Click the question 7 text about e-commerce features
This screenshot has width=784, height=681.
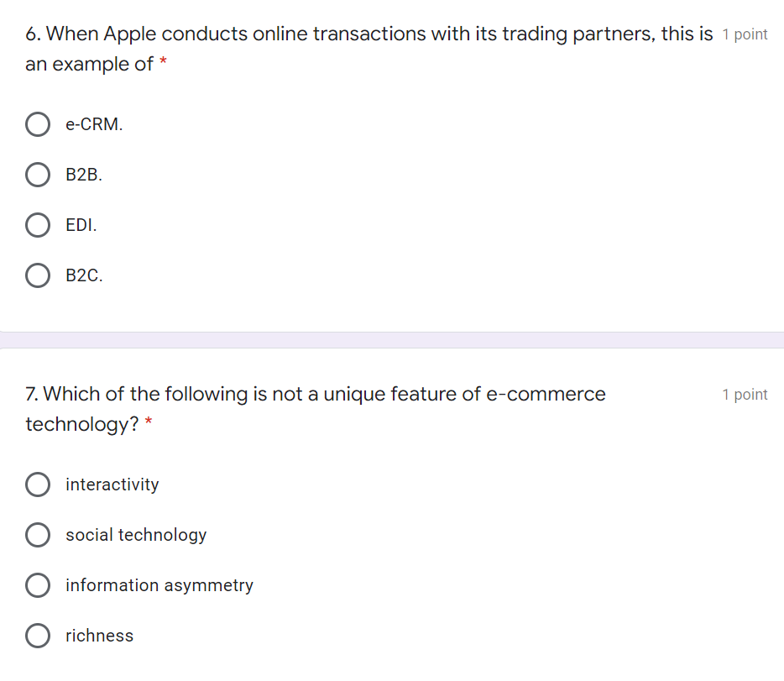[316, 409]
